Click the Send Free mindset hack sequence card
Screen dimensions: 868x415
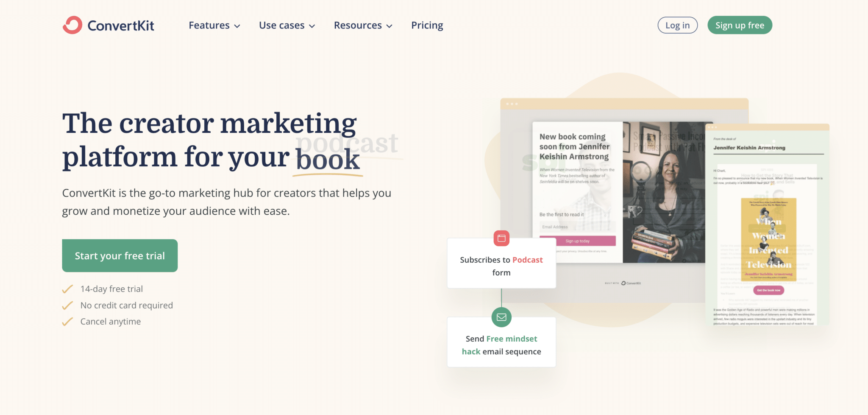[x=501, y=342]
